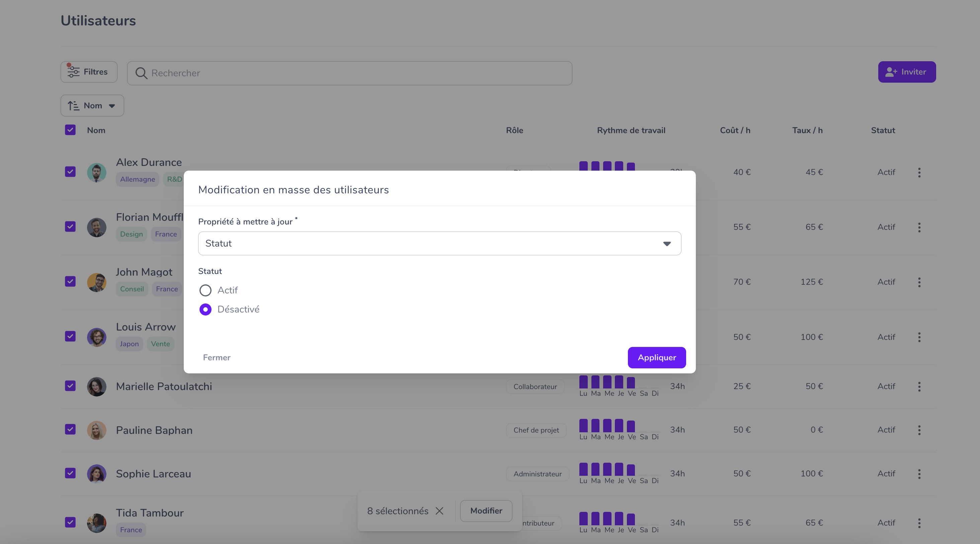Click the Statut column header

883,130
